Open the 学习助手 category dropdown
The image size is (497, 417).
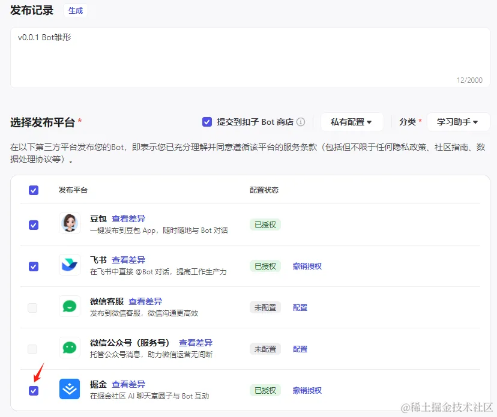[x=458, y=122]
